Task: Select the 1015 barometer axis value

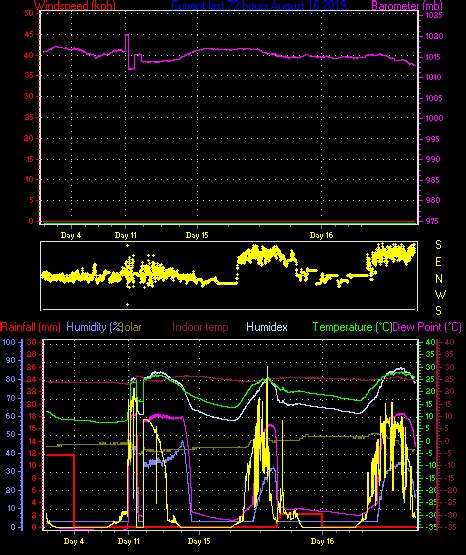Action: [x=433, y=57]
